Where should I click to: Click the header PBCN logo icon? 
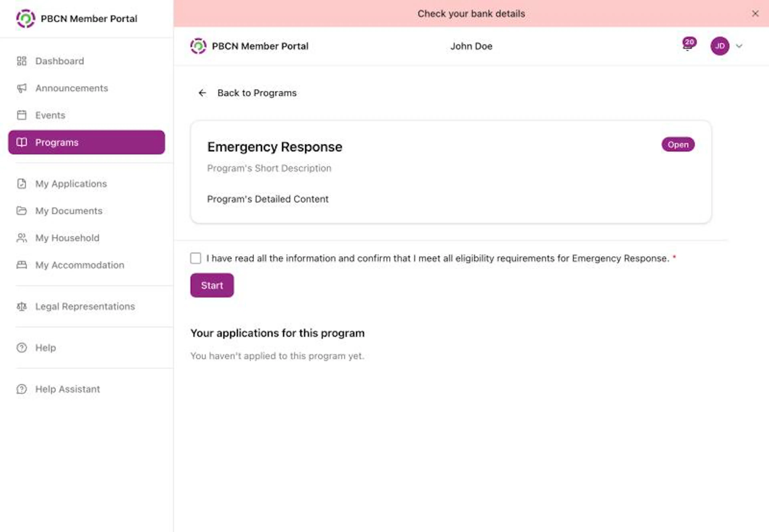click(198, 46)
